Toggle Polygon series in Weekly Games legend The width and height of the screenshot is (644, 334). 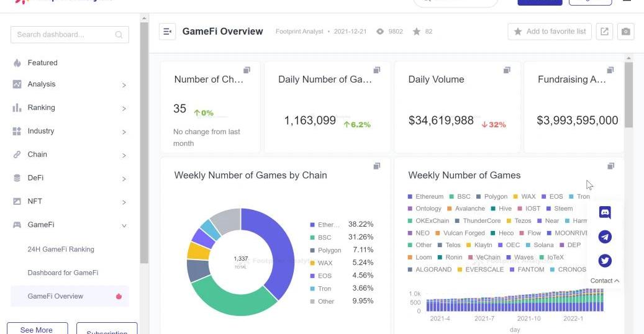pos(491,197)
